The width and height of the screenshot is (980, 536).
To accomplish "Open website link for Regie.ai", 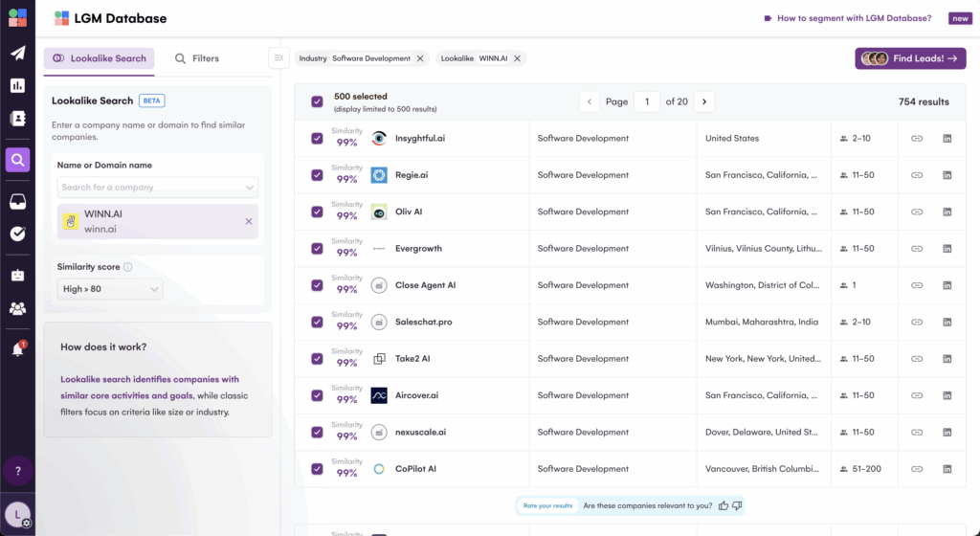I will (916, 175).
